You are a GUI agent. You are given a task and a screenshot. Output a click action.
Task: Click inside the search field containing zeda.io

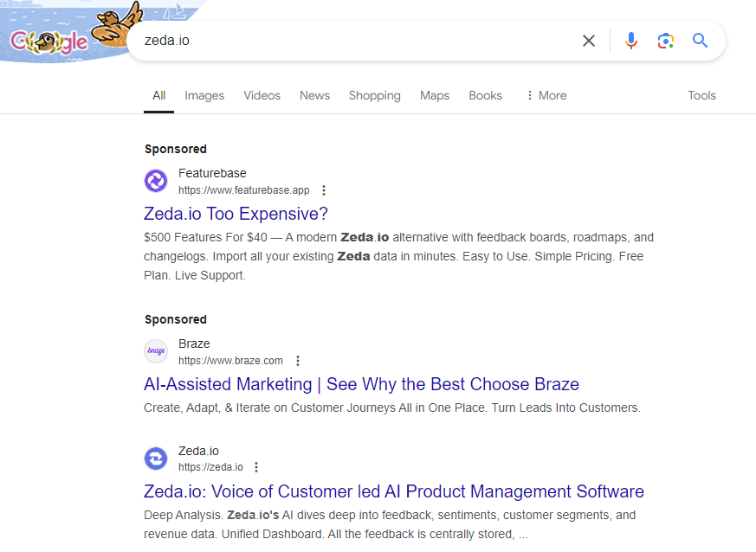(346, 41)
